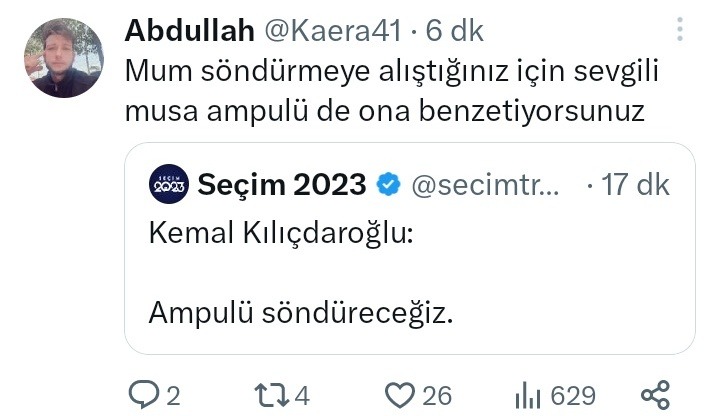Image resolution: width=712 pixels, height=416 pixels.
Task: Open the @Kaera41 handle link
Action: coord(333,31)
